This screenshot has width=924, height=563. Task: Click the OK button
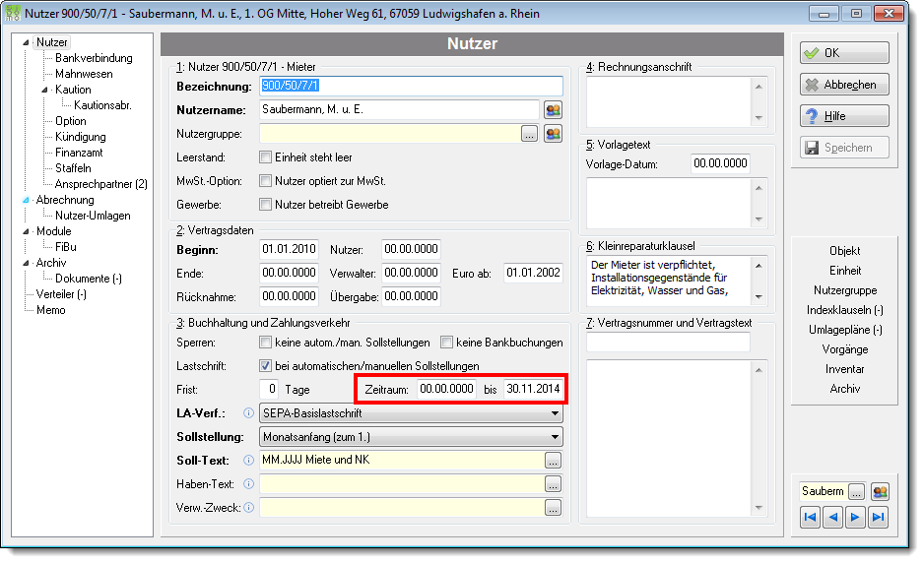click(x=844, y=53)
